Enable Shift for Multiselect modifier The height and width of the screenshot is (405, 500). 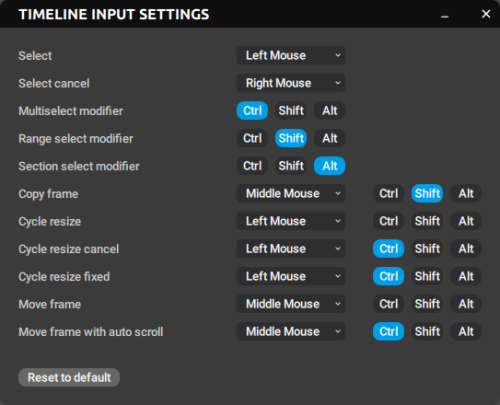click(291, 111)
